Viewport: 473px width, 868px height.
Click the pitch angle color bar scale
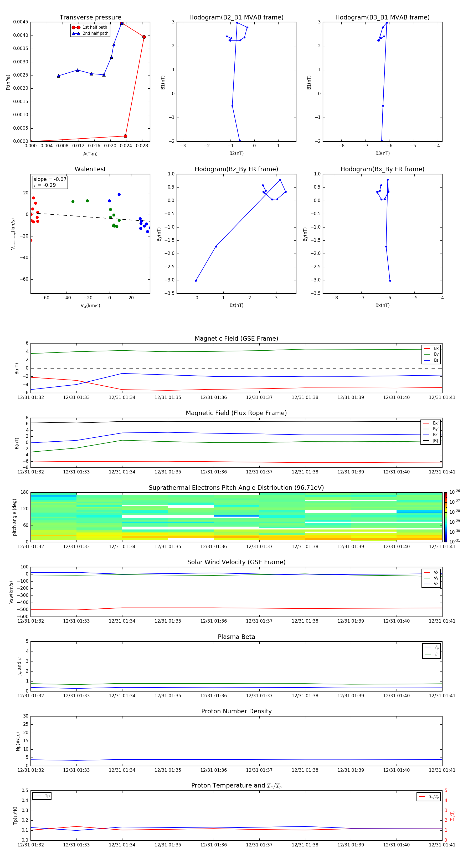pos(446,517)
